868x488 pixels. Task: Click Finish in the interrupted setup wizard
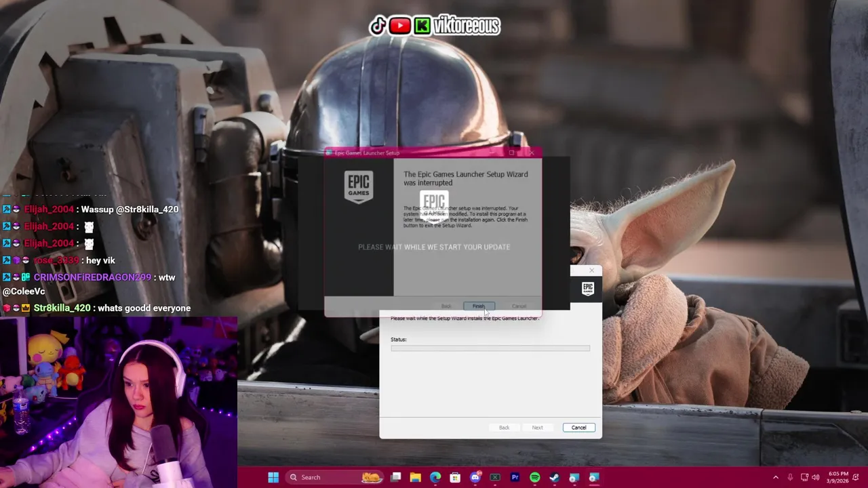(479, 306)
